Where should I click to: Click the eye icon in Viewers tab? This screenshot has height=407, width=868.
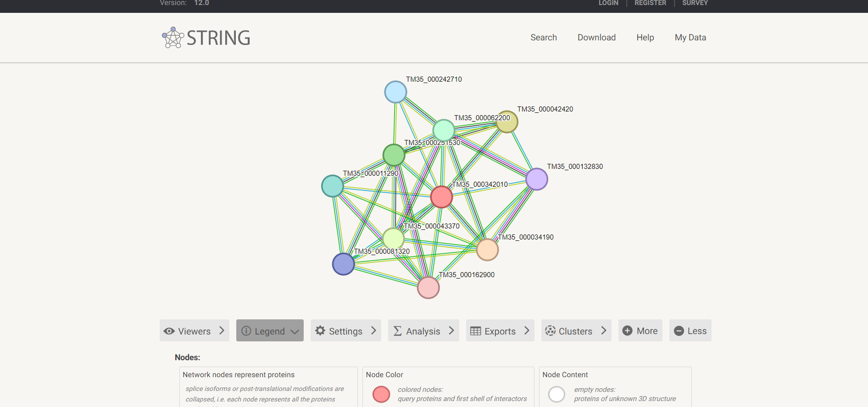pos(169,331)
